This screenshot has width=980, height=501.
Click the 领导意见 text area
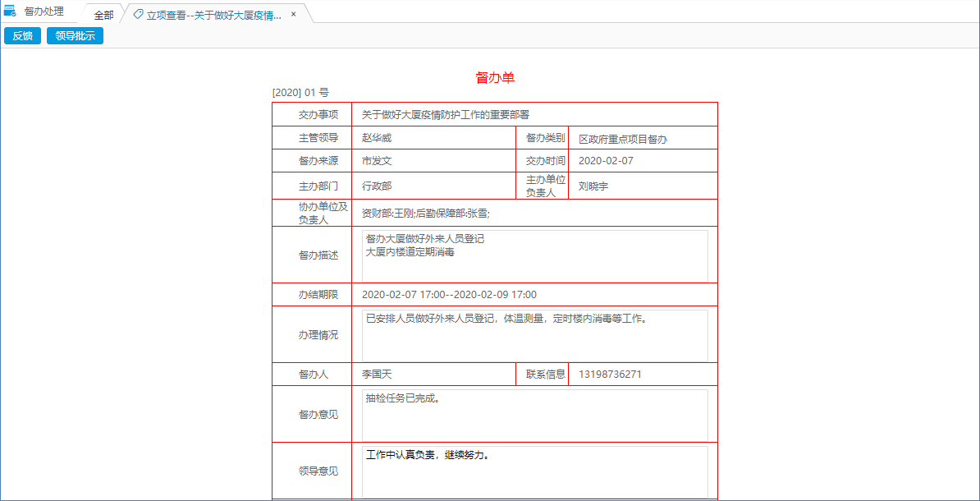534,470
